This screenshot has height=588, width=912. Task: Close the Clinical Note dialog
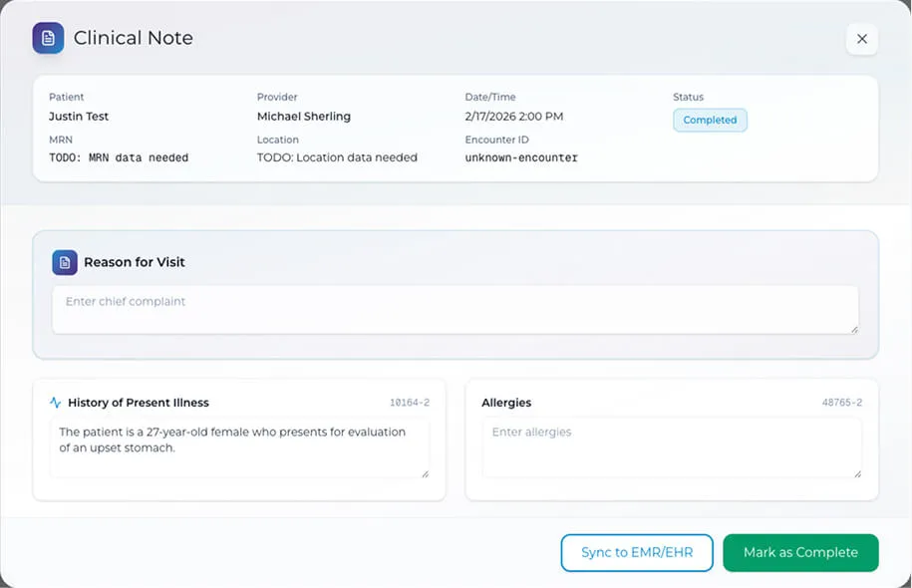861,39
